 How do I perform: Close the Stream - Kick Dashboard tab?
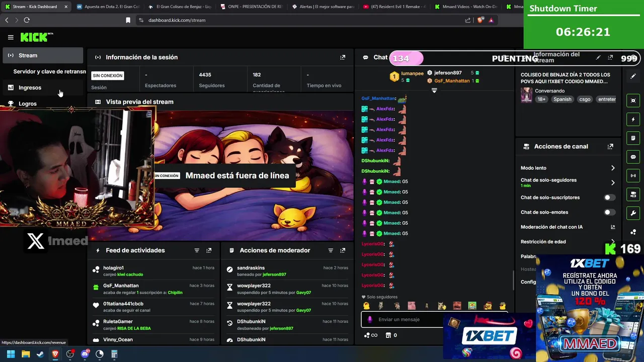point(66,7)
